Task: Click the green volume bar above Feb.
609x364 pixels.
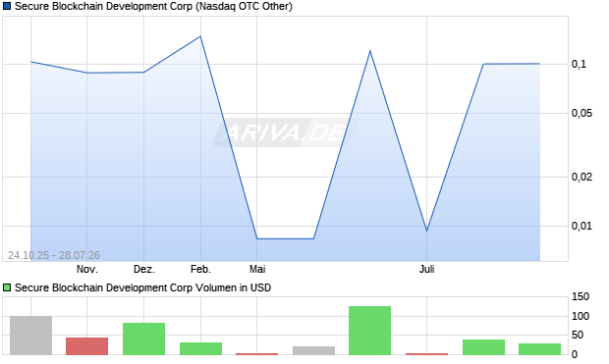Action: 200,348
